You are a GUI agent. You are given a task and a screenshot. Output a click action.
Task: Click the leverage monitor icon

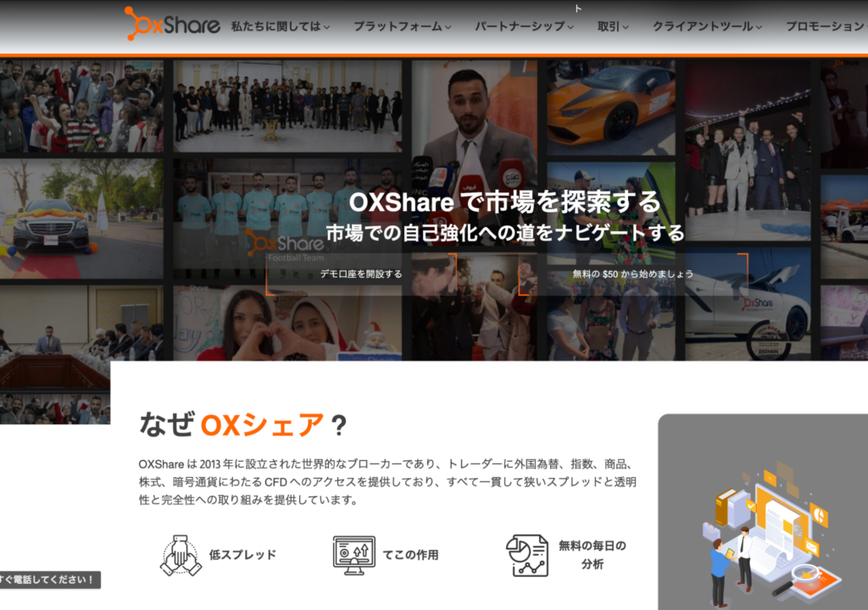coord(354,555)
